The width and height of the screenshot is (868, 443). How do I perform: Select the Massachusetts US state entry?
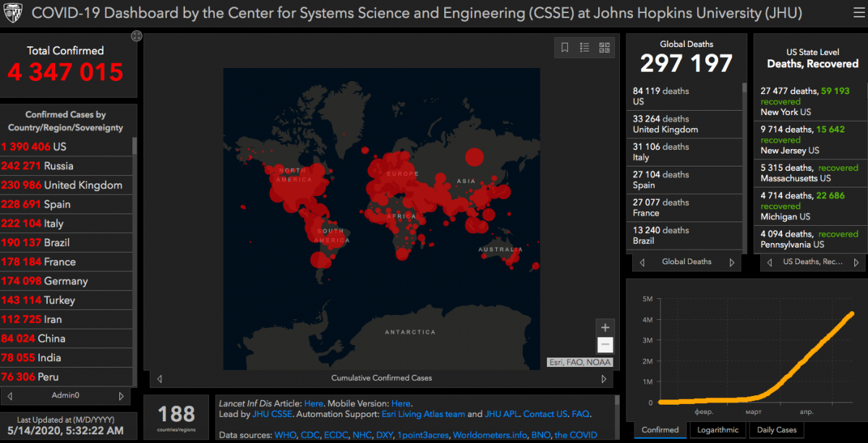811,173
